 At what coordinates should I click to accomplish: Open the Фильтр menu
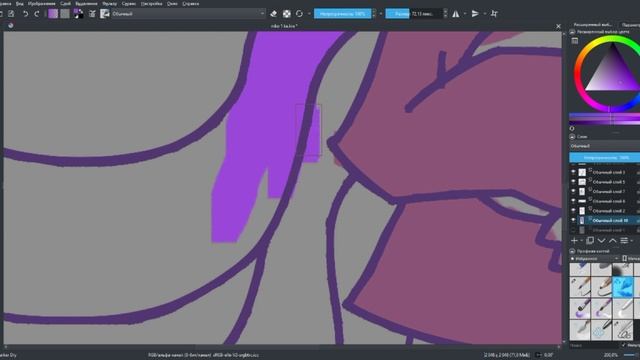click(x=109, y=4)
